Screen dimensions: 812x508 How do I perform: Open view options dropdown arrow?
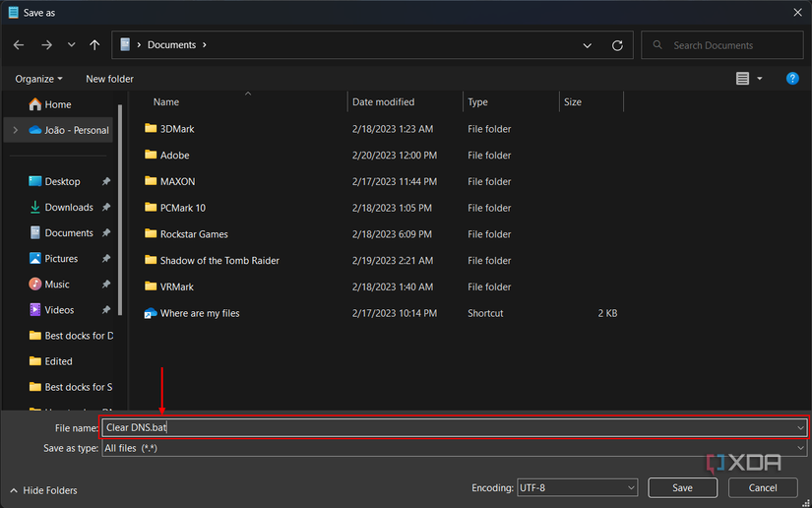(x=759, y=79)
